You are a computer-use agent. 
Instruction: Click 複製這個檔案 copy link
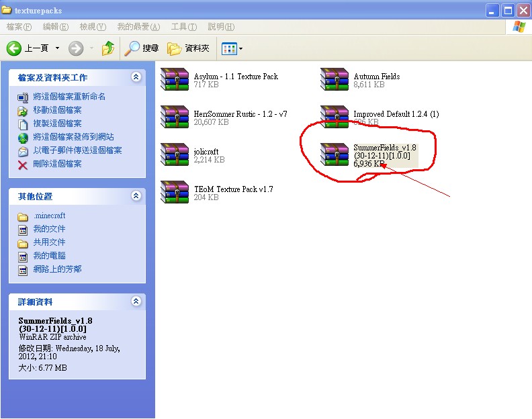click(57, 124)
